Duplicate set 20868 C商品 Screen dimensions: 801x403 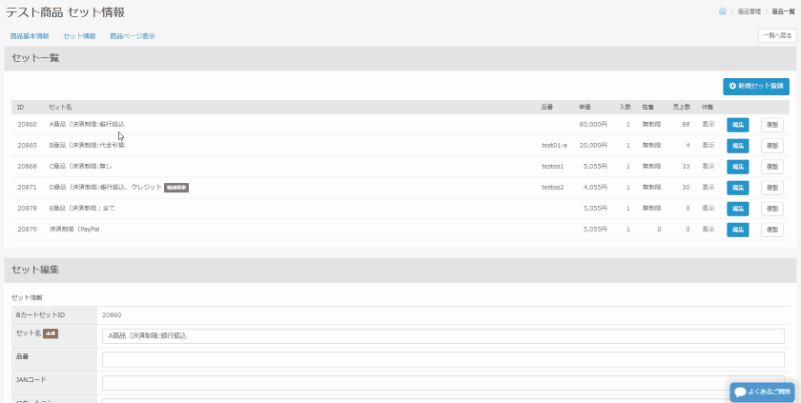[772, 167]
